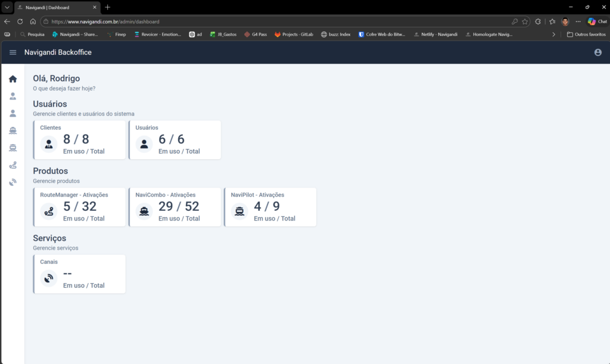Image resolution: width=610 pixels, height=364 pixels.
Task: Open the Canais services card
Action: coord(80,274)
